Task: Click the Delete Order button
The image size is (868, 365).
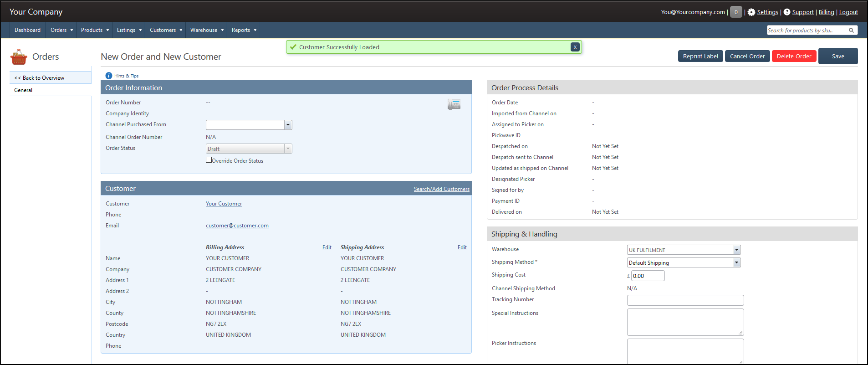Action: [x=794, y=56]
